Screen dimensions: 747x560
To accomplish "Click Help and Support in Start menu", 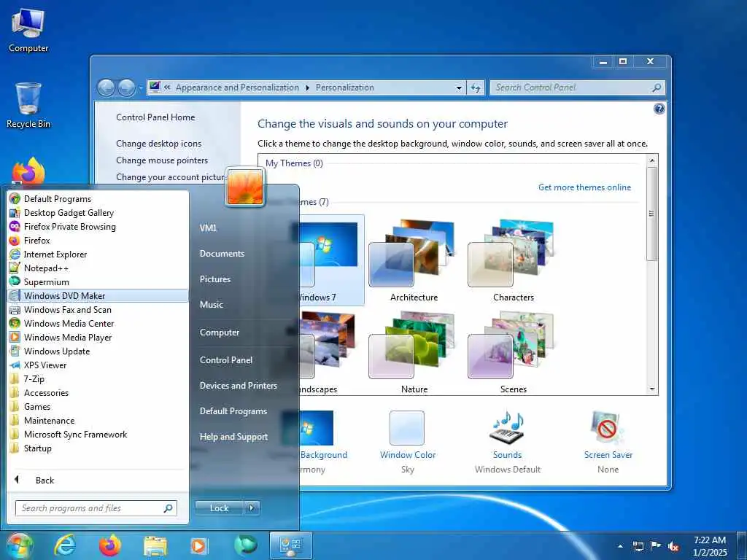I will click(233, 436).
